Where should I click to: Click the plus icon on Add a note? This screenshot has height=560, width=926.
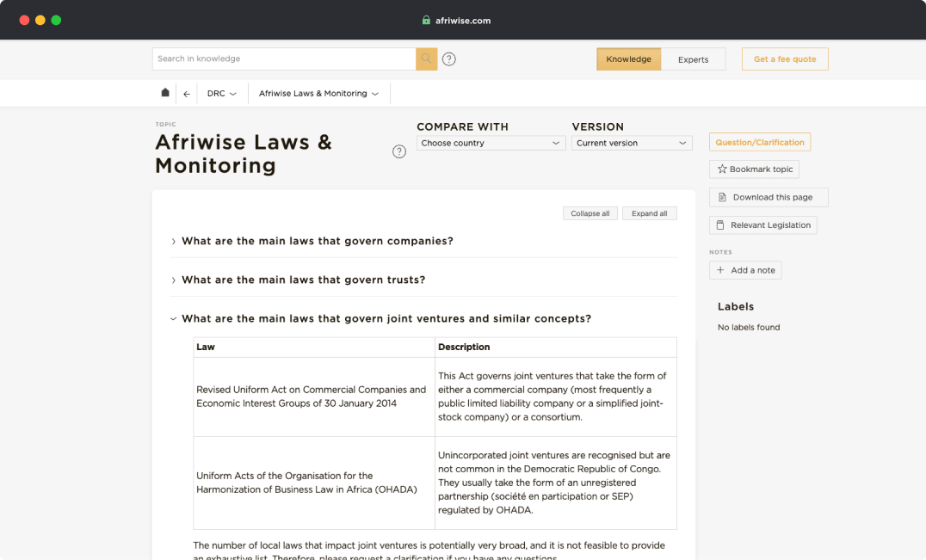tap(720, 270)
